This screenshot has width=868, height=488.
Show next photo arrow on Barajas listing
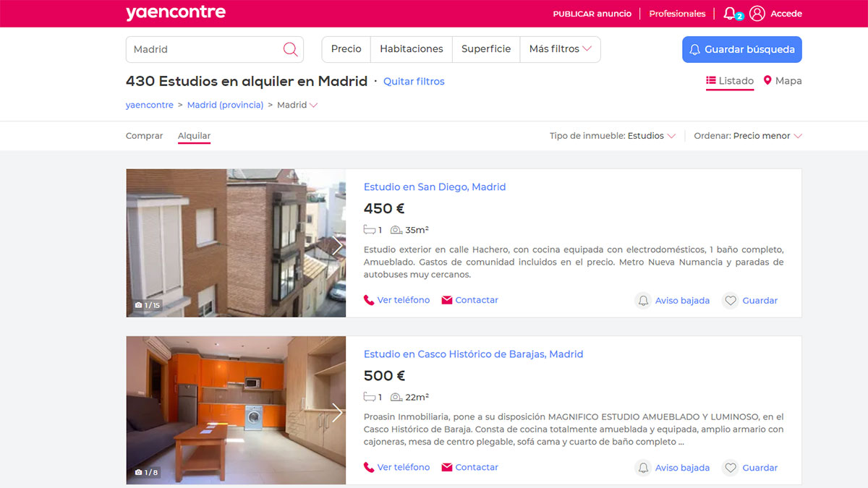pos(337,412)
